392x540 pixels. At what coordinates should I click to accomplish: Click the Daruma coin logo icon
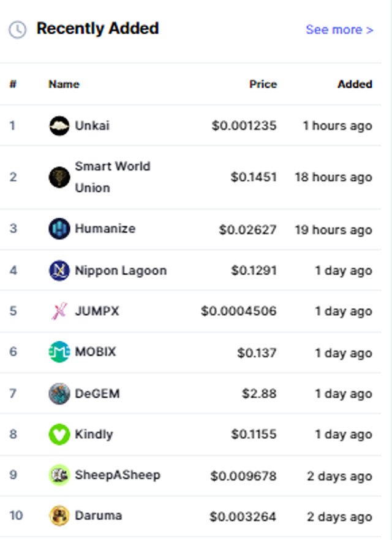(x=59, y=515)
